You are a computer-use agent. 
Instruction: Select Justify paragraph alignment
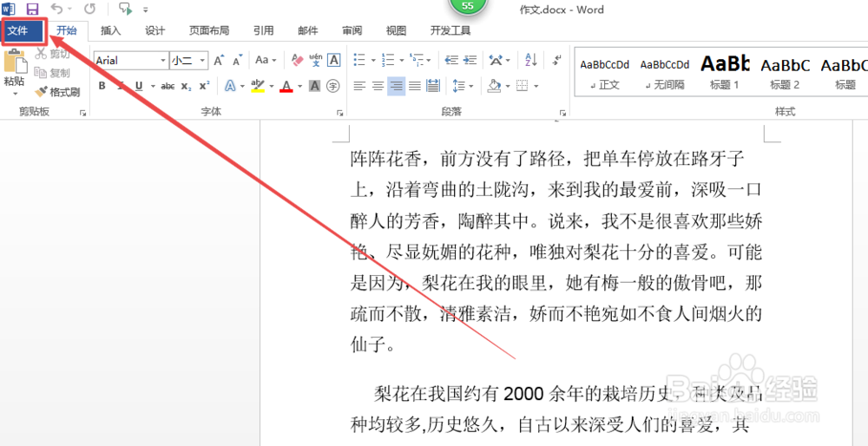pos(415,86)
